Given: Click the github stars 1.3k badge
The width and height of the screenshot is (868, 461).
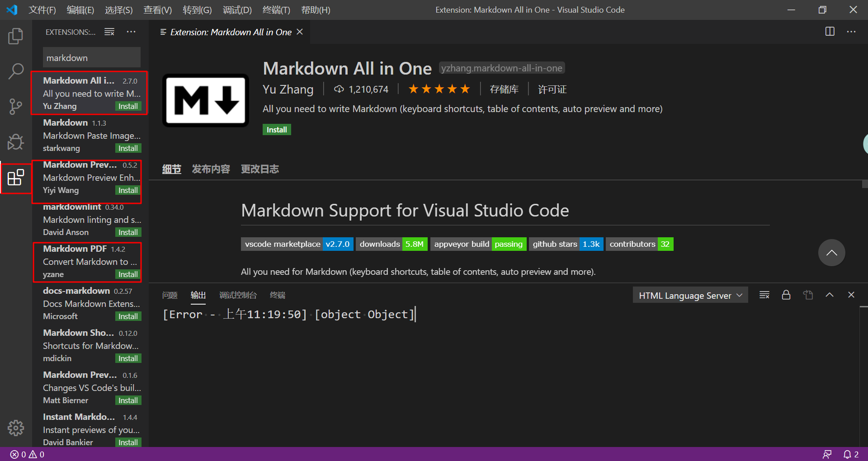Looking at the screenshot, I should pyautogui.click(x=566, y=244).
